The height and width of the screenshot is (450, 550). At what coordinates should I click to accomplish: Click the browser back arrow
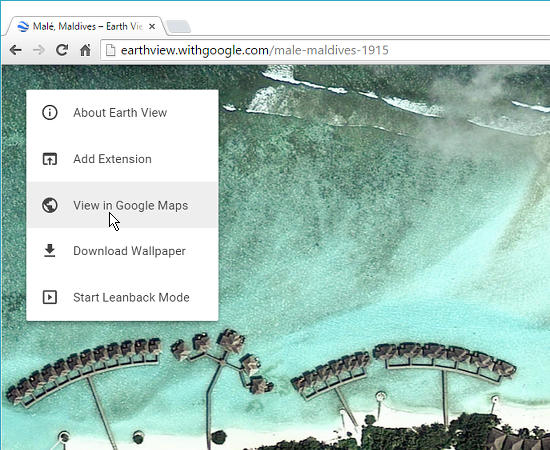[16, 50]
